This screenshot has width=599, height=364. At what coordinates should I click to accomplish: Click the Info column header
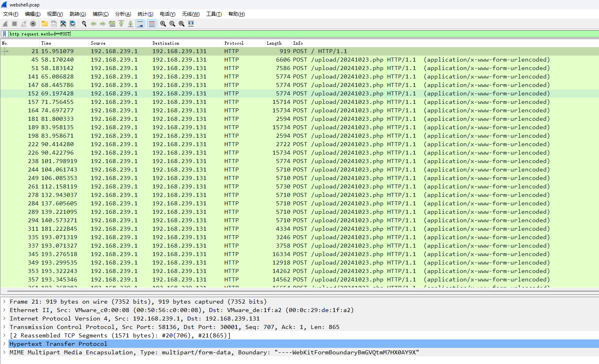445,43
